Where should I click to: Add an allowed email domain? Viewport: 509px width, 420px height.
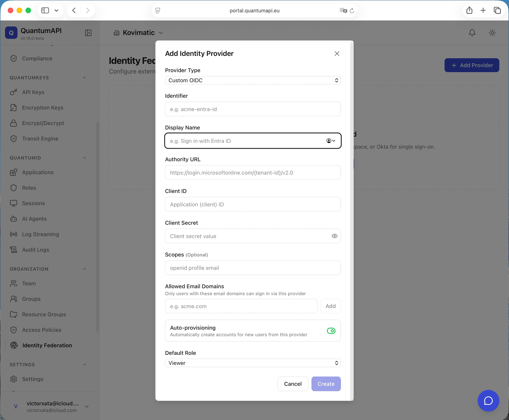coord(330,306)
